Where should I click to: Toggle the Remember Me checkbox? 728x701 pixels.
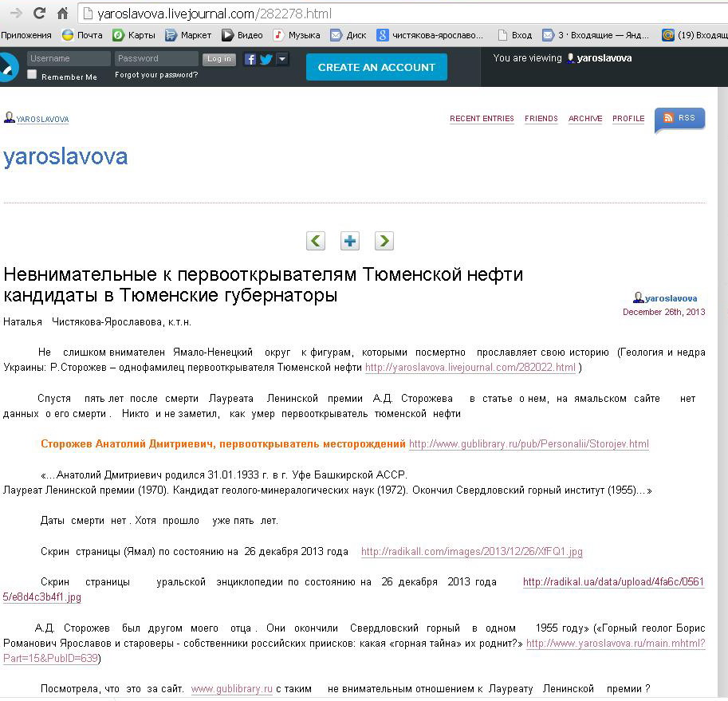pyautogui.click(x=32, y=75)
